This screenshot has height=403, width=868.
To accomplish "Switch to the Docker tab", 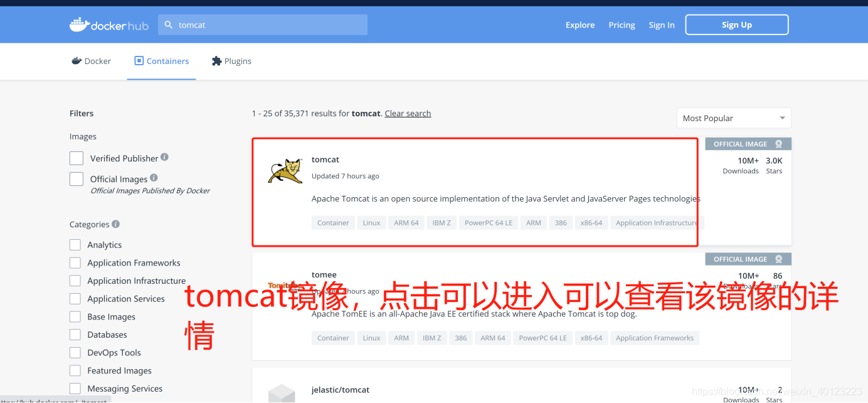I will [91, 61].
